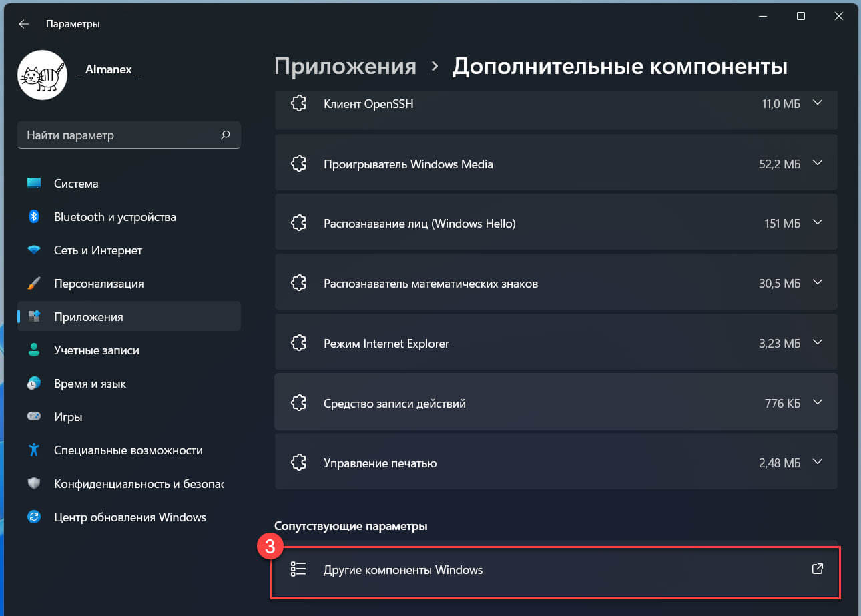Click the 'Дополнительные компоненты' page title
Viewport: 861px width, 616px height.
(x=620, y=67)
